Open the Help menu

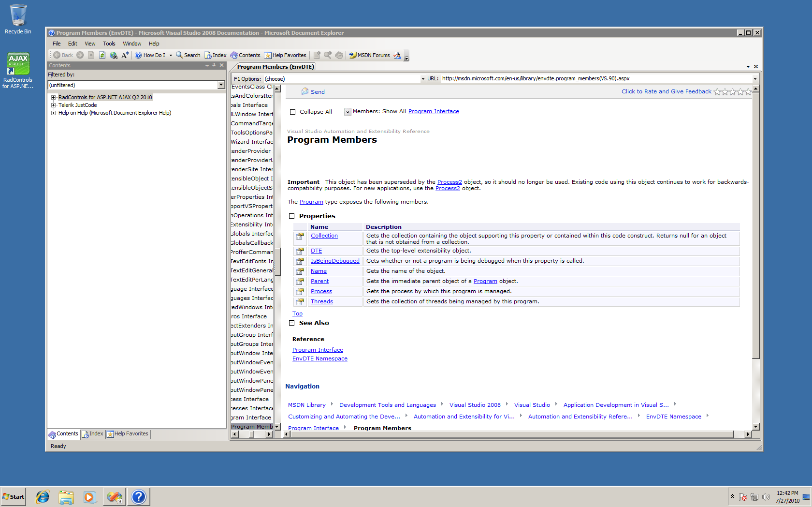tap(154, 44)
